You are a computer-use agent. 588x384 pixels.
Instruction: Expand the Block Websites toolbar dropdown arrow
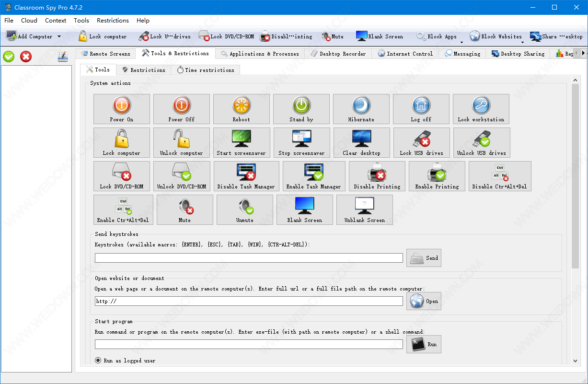pyautogui.click(x=522, y=42)
